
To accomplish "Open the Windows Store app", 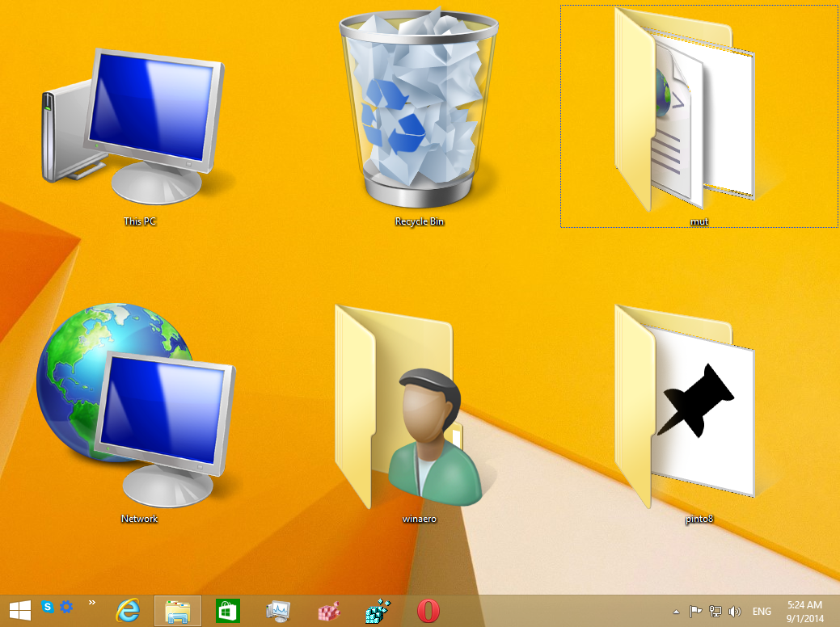I will pyautogui.click(x=229, y=612).
